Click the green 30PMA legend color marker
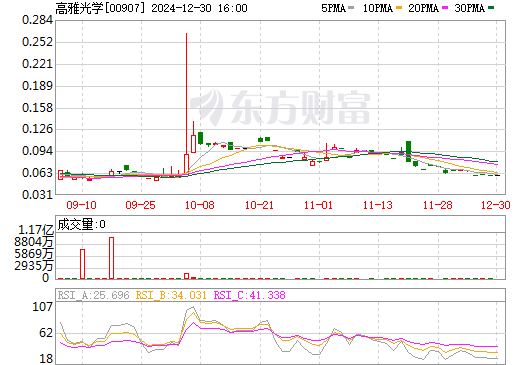The image size is (520, 365). point(491,7)
